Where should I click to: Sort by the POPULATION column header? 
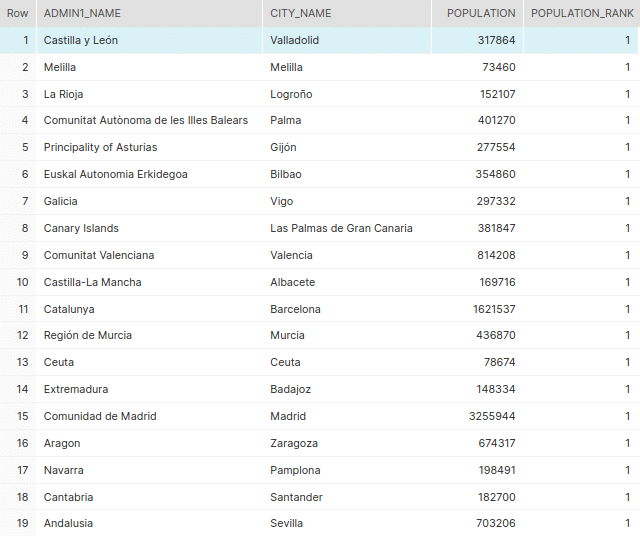pos(481,13)
